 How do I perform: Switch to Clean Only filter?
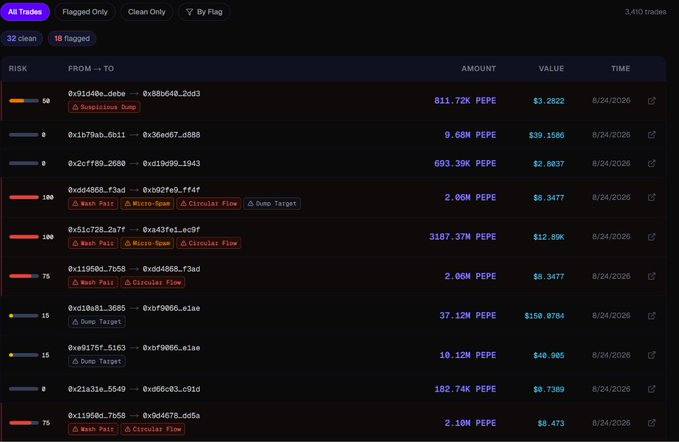[146, 12]
